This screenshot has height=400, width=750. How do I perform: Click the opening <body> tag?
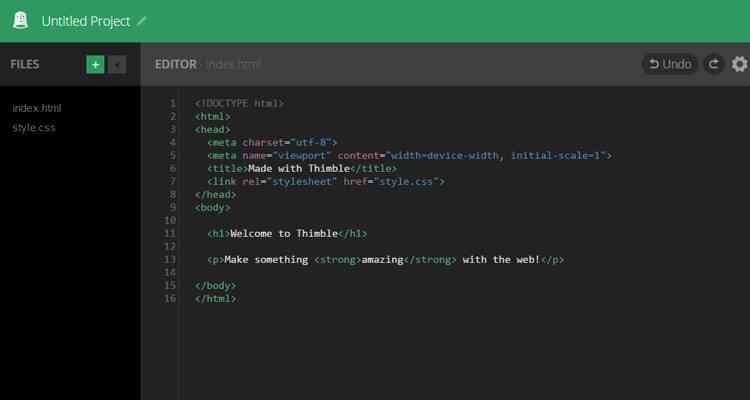point(213,208)
